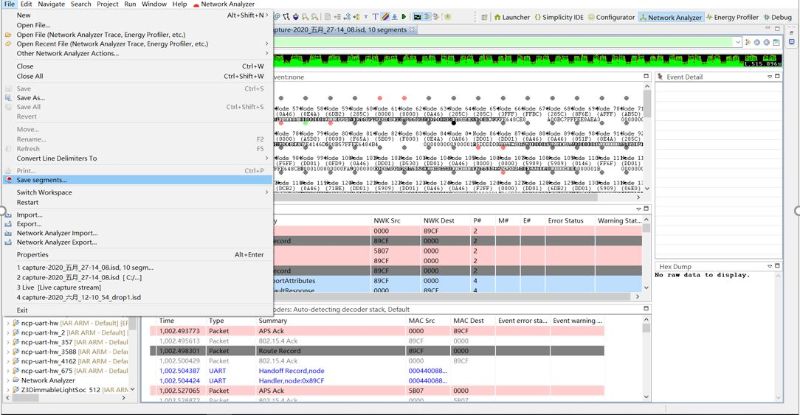
Task: Click the blue download arrow toolbar icon
Action: (394, 17)
